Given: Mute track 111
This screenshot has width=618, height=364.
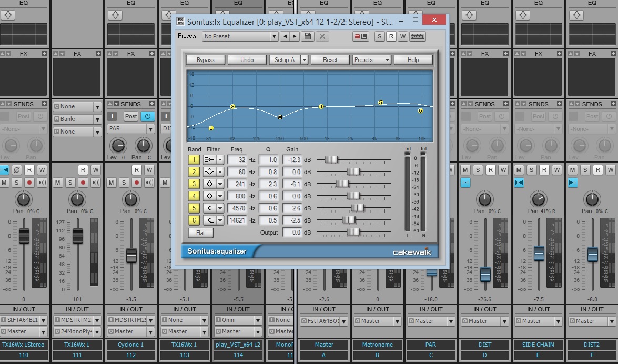Looking at the screenshot, I should 57,183.
